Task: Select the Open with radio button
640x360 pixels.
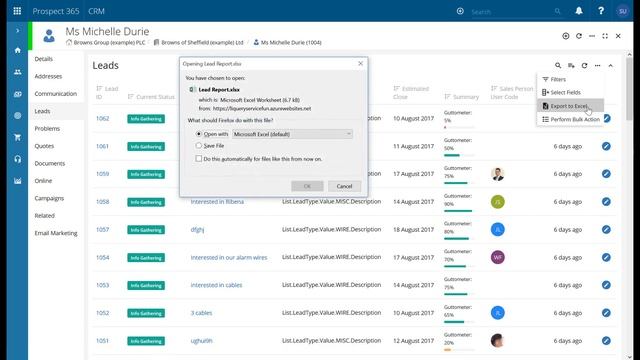Action: coord(199,134)
